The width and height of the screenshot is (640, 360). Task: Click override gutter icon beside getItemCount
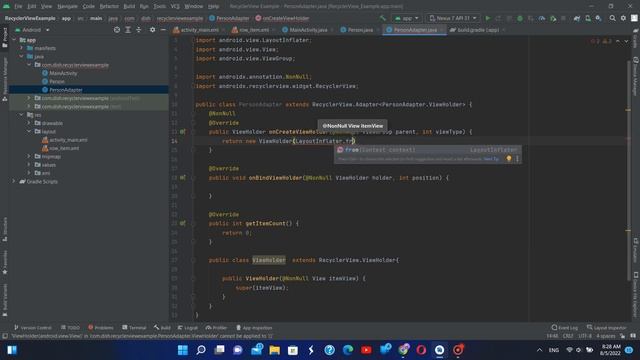[x=183, y=223]
